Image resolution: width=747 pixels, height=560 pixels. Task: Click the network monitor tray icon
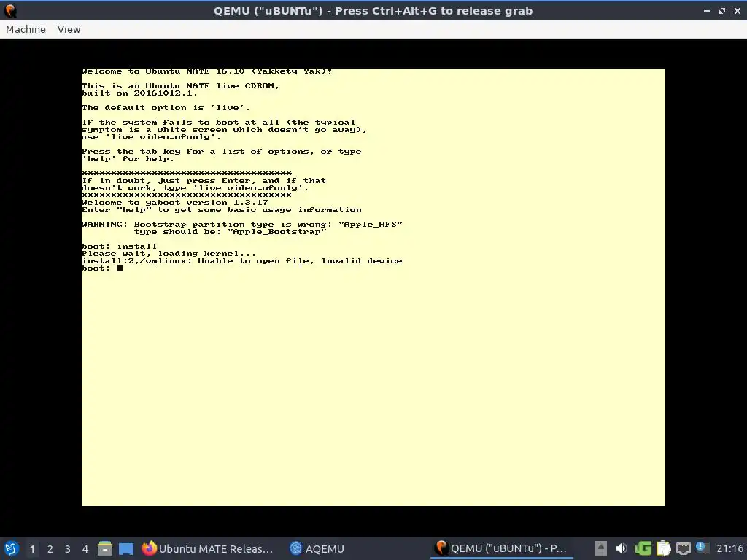click(x=684, y=548)
